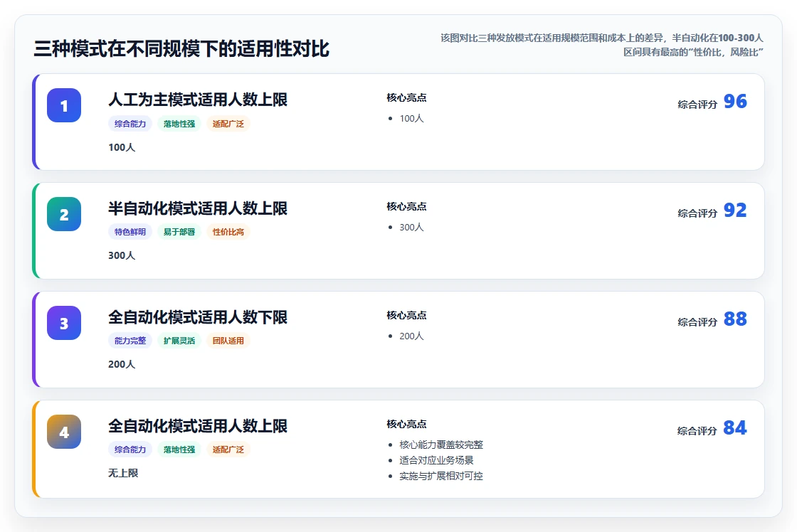Click 综合能力 tag in card 1
Image resolution: width=797 pixels, height=532 pixels.
click(x=130, y=124)
